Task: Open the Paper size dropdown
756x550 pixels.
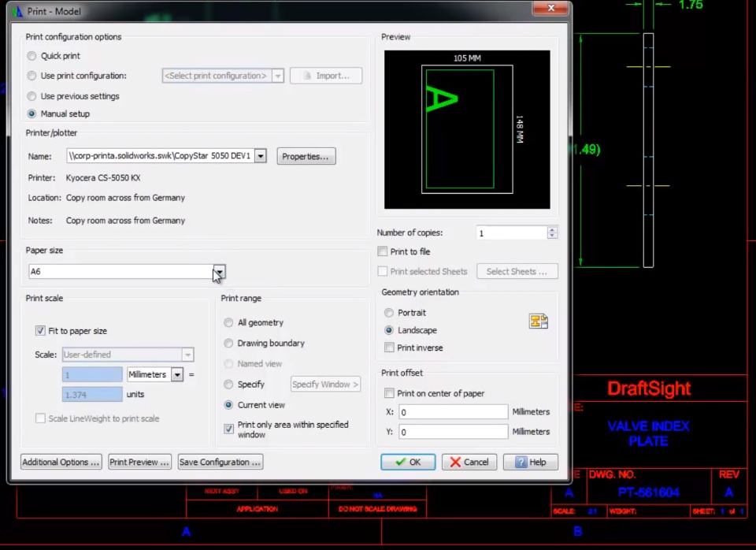Action: click(219, 272)
